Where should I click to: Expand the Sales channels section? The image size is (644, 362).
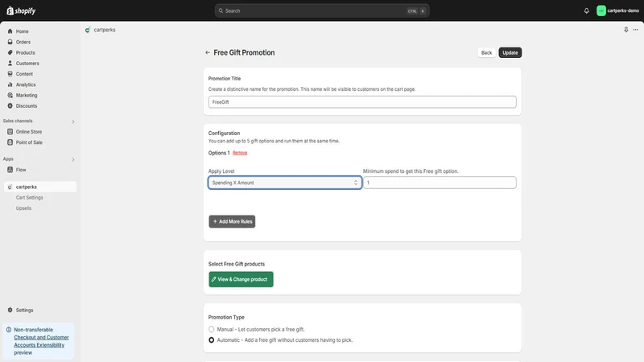[73, 121]
